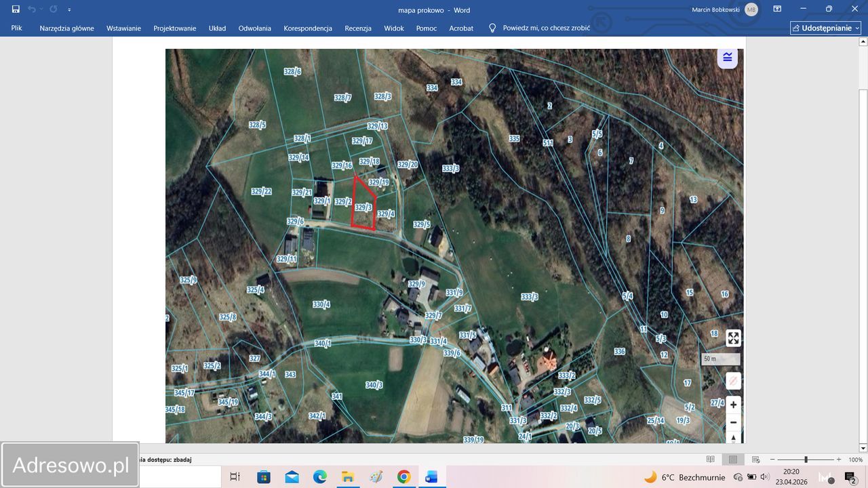
Task: Open the Plik tab
Action: [x=17, y=28]
